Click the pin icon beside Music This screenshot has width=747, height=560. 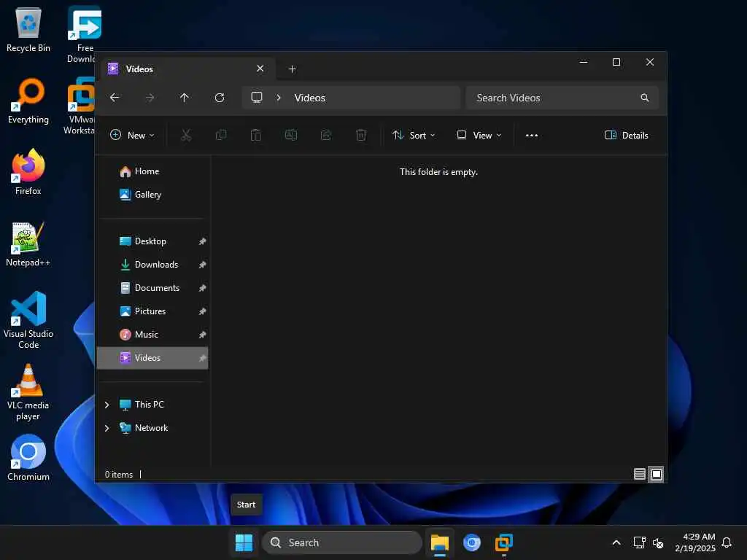203,335
